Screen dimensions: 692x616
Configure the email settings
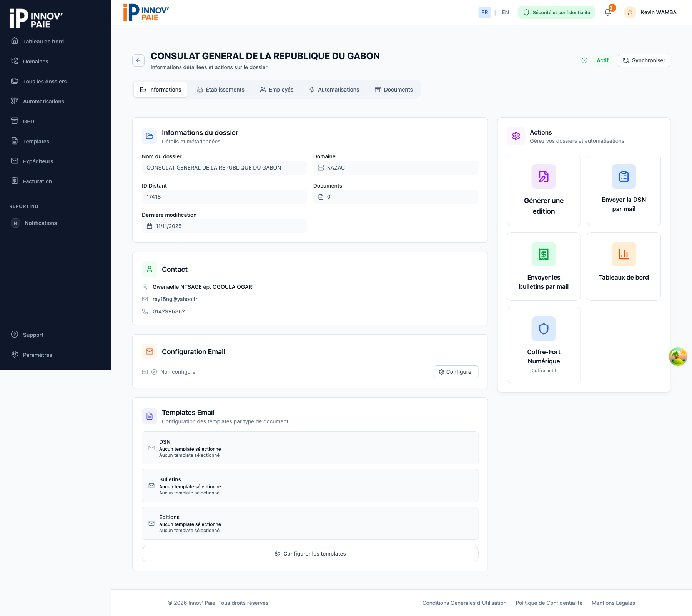click(456, 371)
